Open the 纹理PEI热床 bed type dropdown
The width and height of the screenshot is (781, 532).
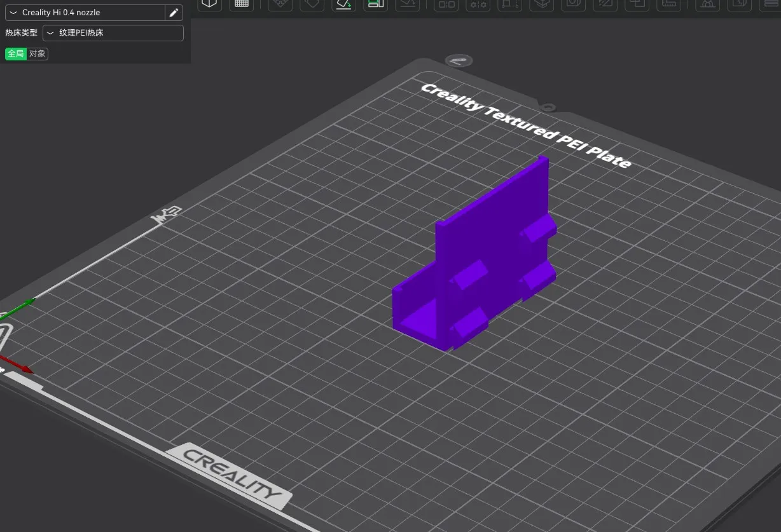113,33
